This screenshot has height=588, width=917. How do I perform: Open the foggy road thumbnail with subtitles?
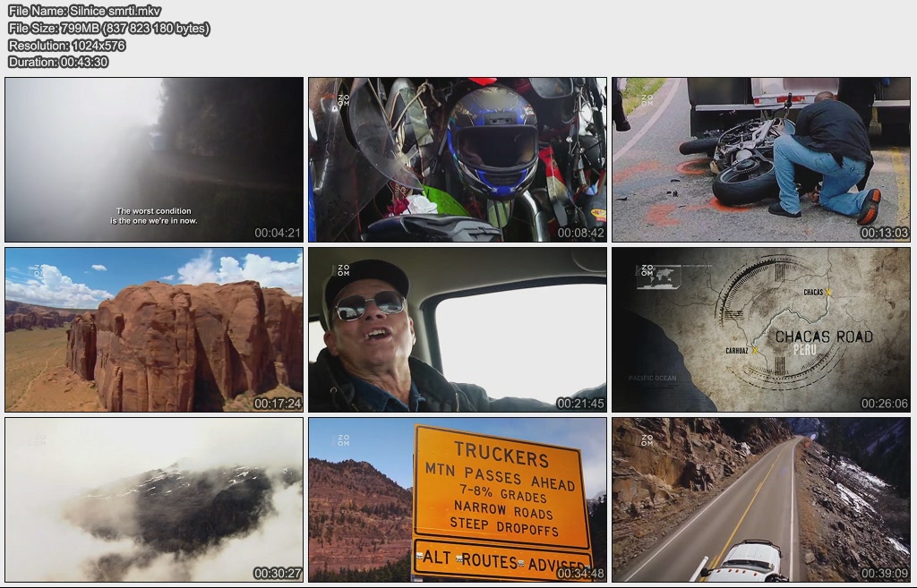pyautogui.click(x=154, y=159)
